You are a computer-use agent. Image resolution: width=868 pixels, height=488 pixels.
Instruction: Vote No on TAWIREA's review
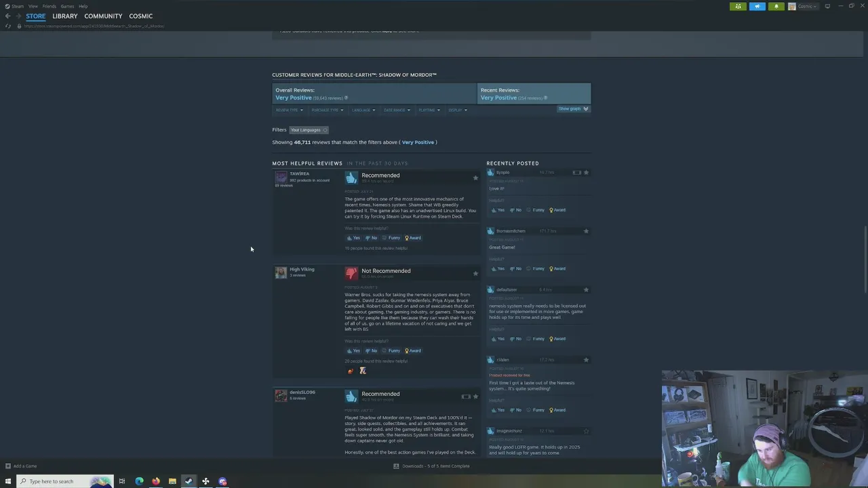pos(371,238)
